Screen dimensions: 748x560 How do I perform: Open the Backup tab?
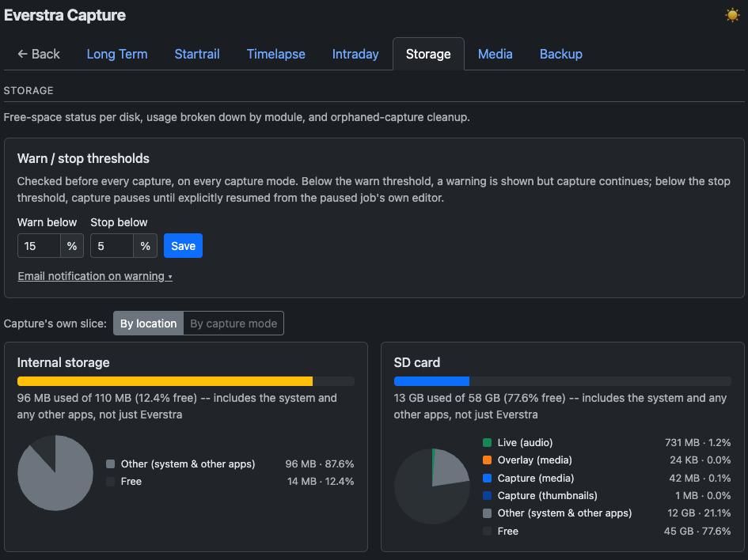[x=561, y=54]
